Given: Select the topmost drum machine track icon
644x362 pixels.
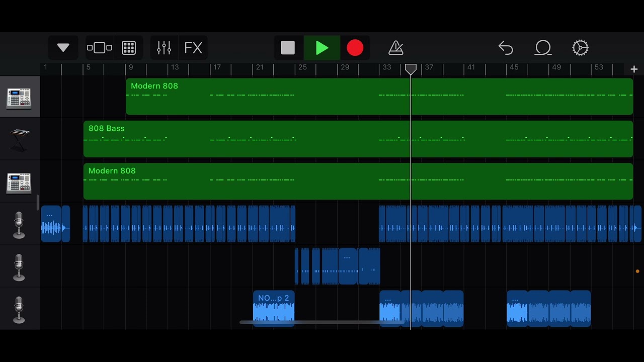Looking at the screenshot, I should (19, 98).
